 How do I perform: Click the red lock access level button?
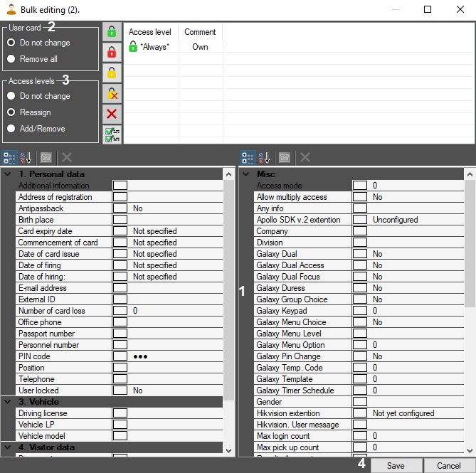click(x=112, y=52)
